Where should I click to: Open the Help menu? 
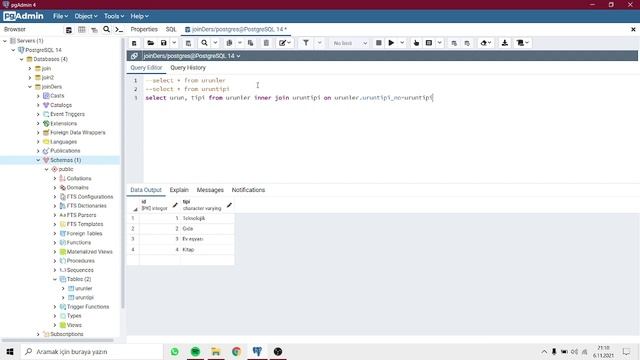coord(139,16)
